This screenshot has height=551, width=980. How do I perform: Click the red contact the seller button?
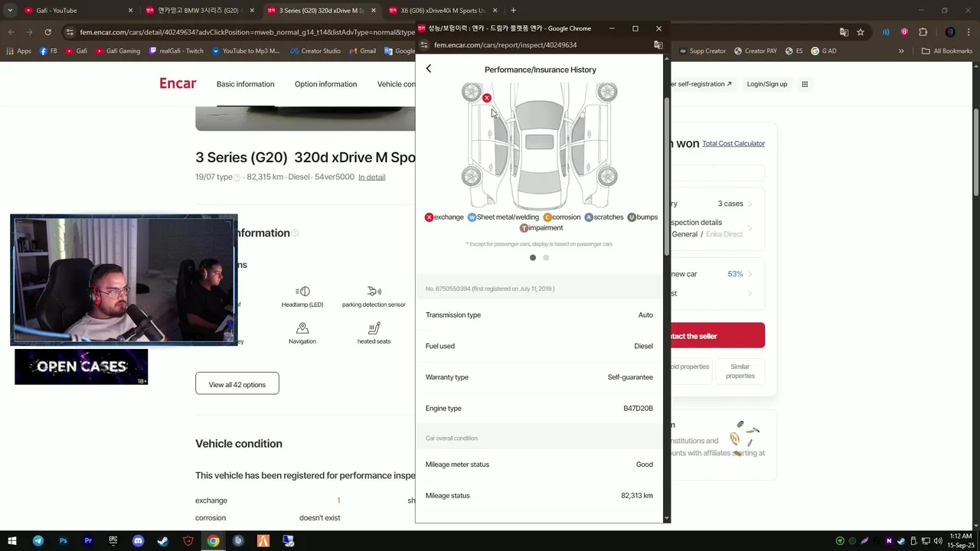[717, 336]
